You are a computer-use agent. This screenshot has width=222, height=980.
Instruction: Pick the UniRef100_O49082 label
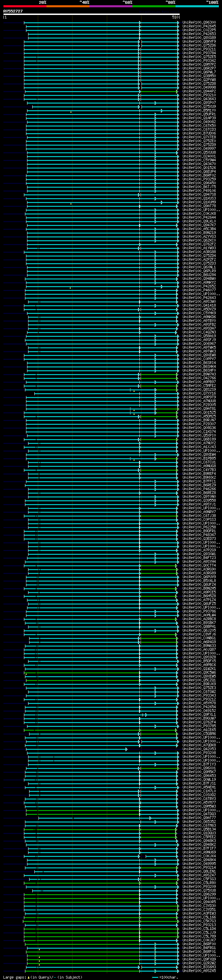pos(199,122)
